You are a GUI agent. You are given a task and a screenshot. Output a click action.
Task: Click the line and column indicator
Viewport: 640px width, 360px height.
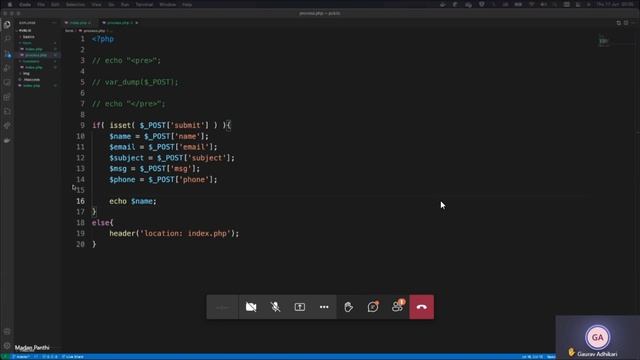pyautogui.click(x=532, y=357)
